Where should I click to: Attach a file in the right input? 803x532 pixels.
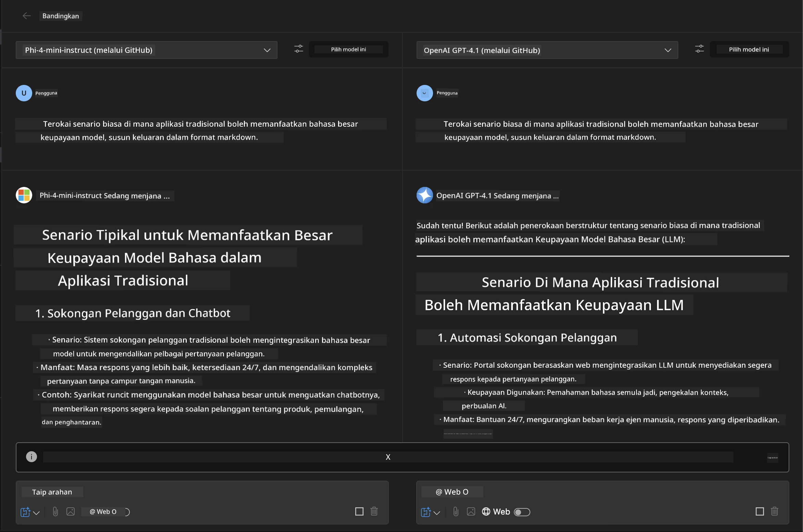click(x=456, y=511)
